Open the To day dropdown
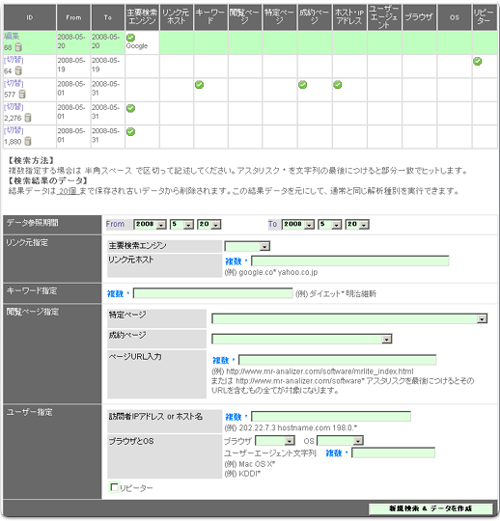This screenshot has width=500, height=521. [x=357, y=224]
